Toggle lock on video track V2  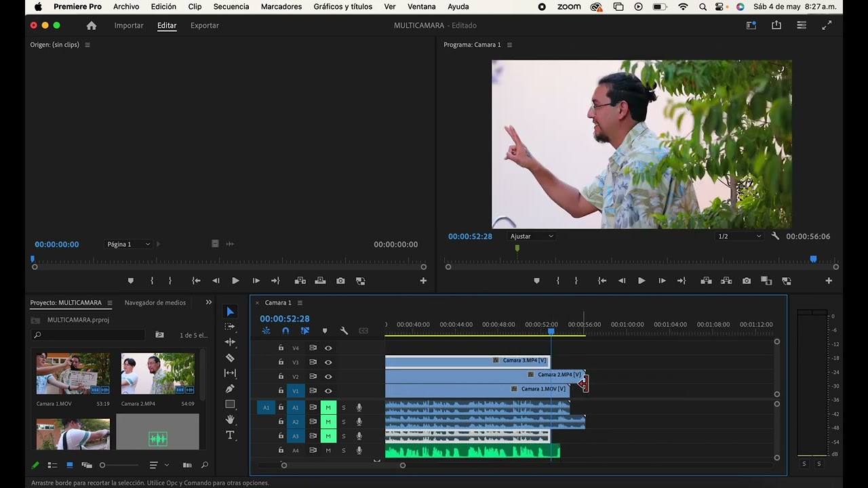click(x=281, y=377)
